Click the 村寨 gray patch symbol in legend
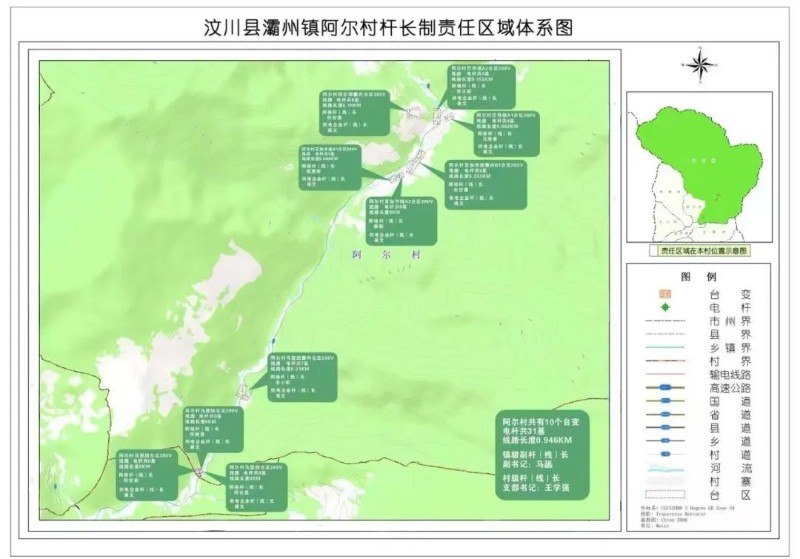 tap(665, 480)
